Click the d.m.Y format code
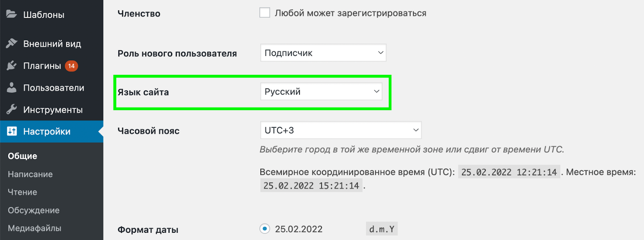Image resolution: width=644 pixels, height=240 pixels. tap(382, 229)
